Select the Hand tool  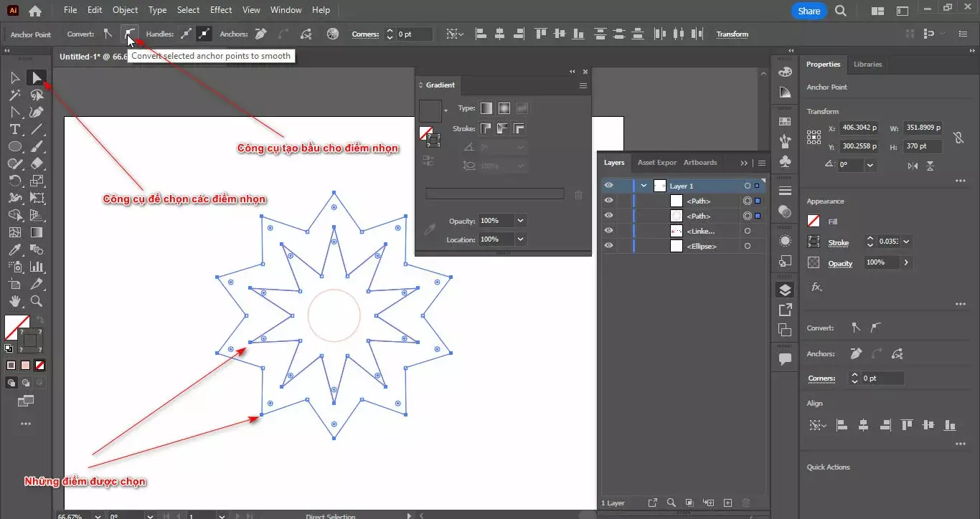pos(14,301)
